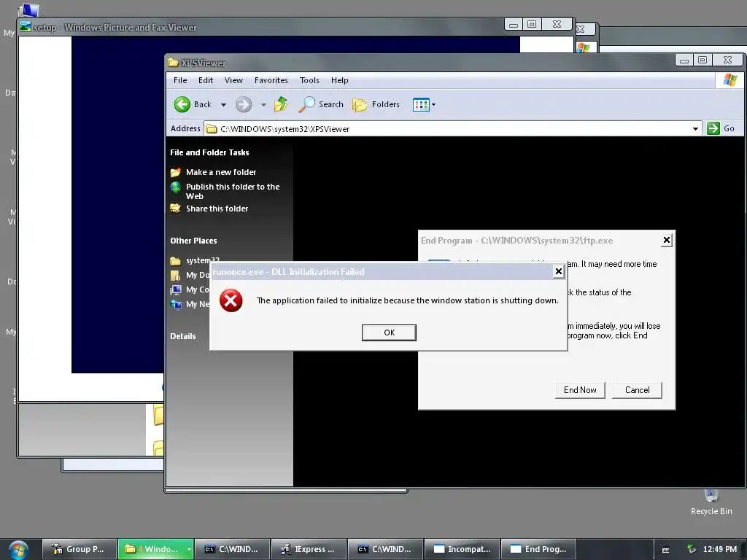Switch to the C:\WIND... button beside Incompat...
The width and height of the screenshot is (747, 560).
click(385, 549)
